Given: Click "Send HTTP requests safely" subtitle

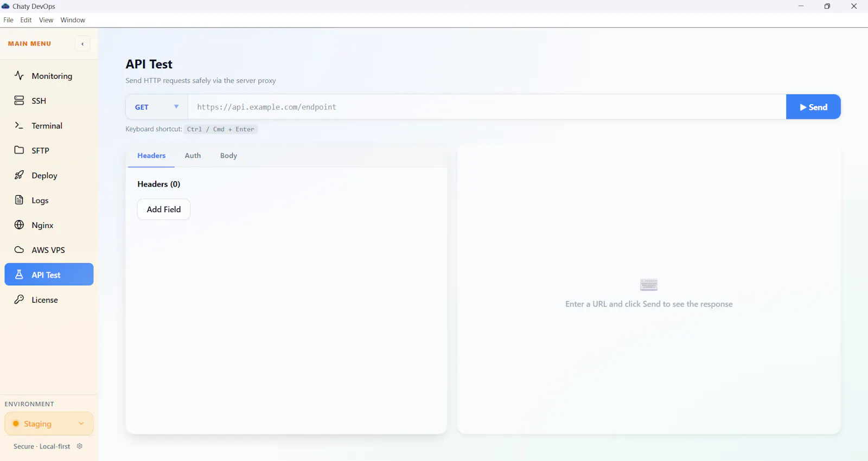Looking at the screenshot, I should (201, 80).
